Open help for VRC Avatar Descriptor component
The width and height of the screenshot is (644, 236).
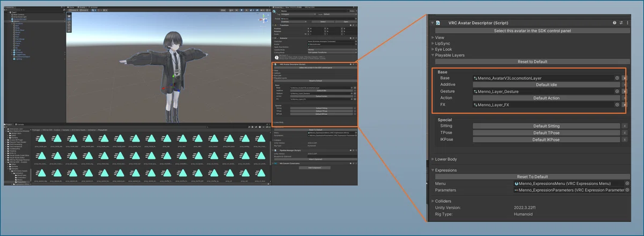(x=614, y=23)
